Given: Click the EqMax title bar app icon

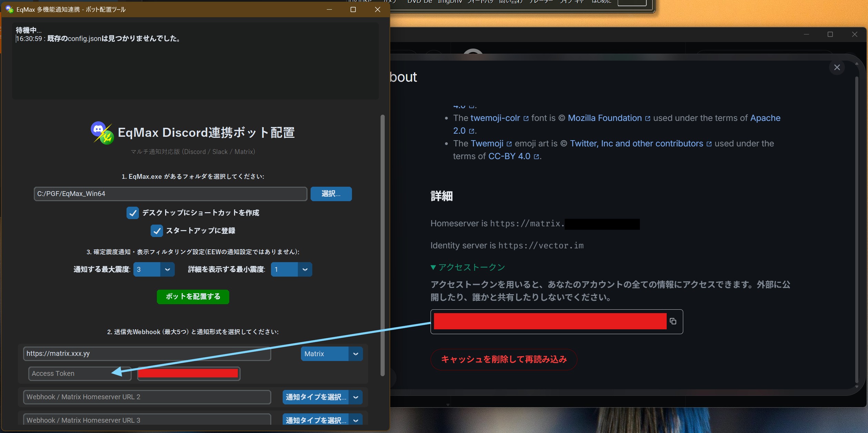Looking at the screenshot, I should point(9,9).
